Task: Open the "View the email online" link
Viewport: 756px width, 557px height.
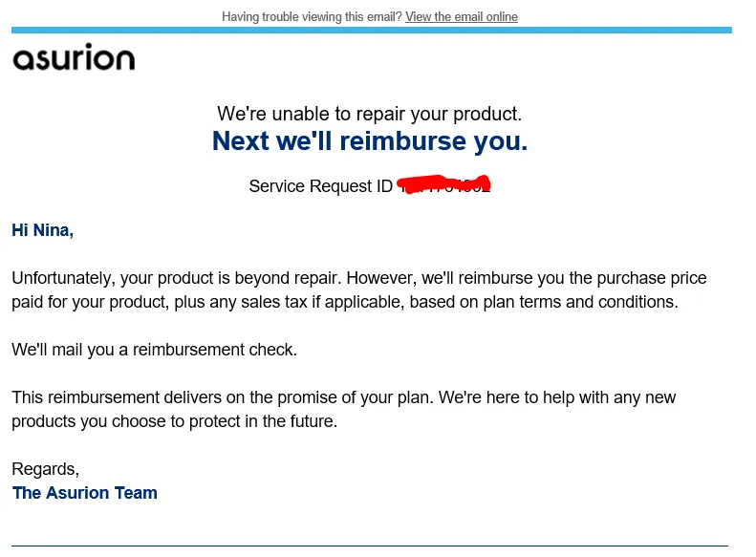Action: pyautogui.click(x=461, y=17)
